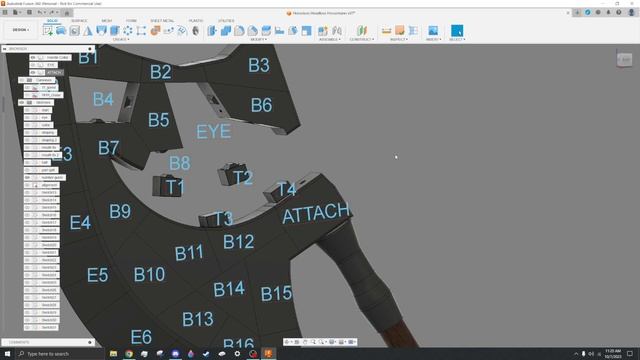This screenshot has height=360, width=640.
Task: Select the circular pattern tool icon
Action: coord(128,31)
